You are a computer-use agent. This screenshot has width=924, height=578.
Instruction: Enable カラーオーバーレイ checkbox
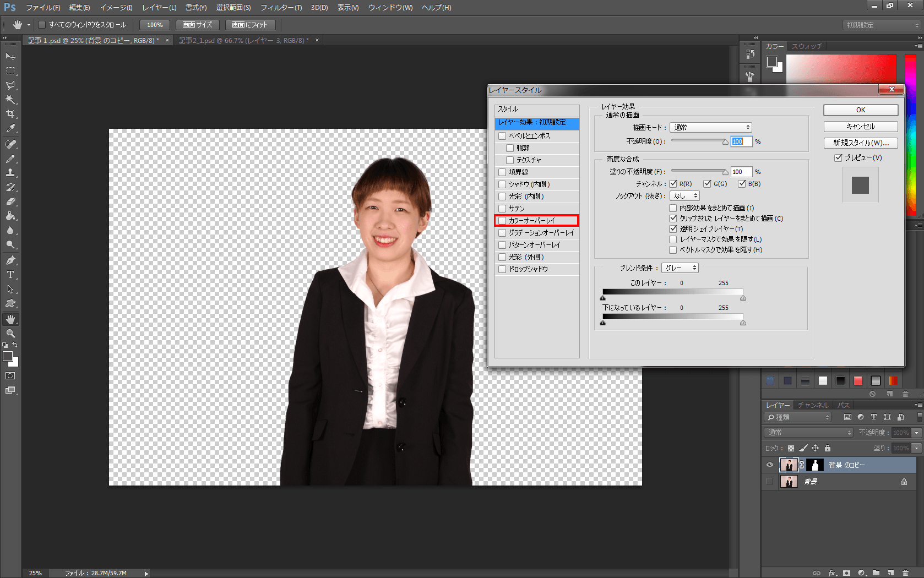click(x=502, y=221)
